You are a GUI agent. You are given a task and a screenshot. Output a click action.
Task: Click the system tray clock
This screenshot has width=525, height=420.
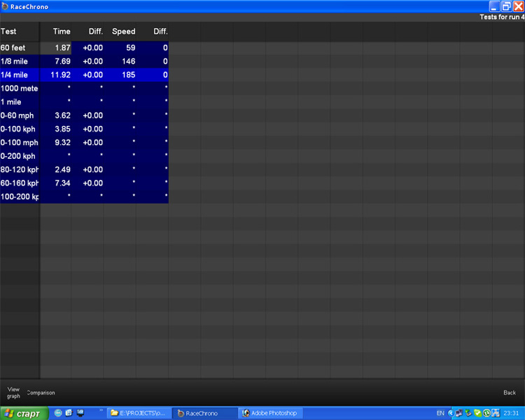click(x=511, y=413)
